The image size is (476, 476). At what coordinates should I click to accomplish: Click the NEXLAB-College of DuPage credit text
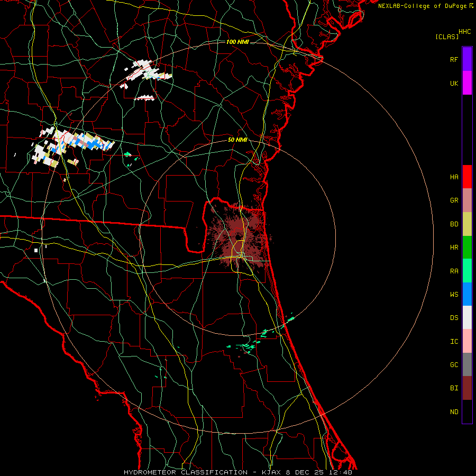pos(422,6)
